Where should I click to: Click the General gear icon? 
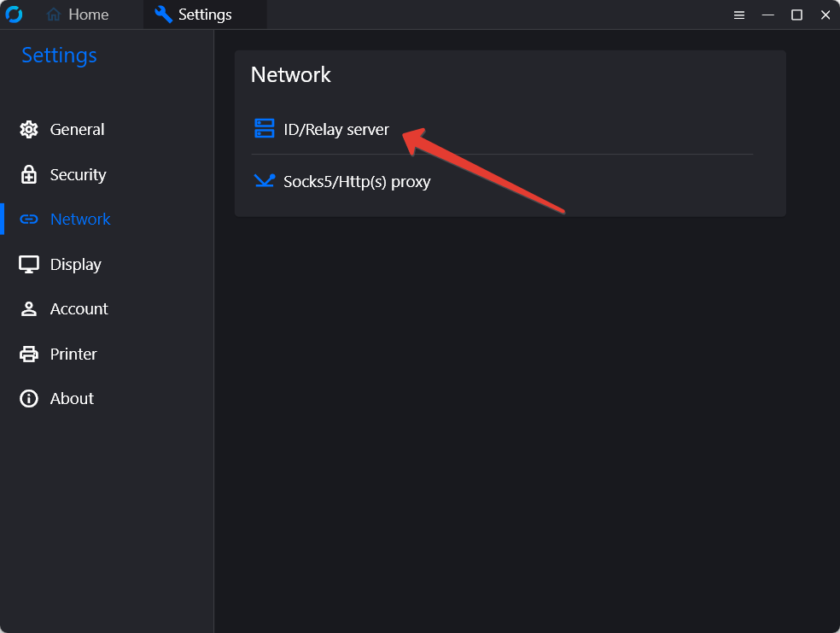tap(29, 130)
